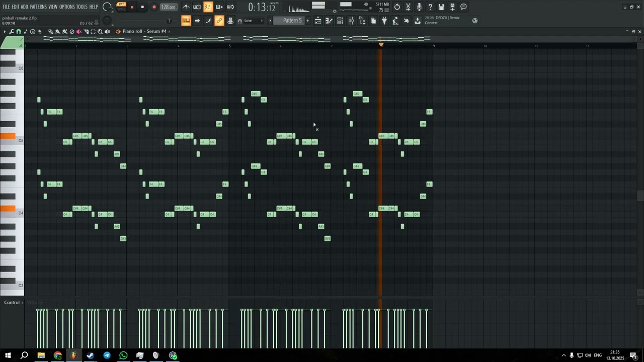Open the undo history icon
644x362 pixels.
click(x=397, y=7)
